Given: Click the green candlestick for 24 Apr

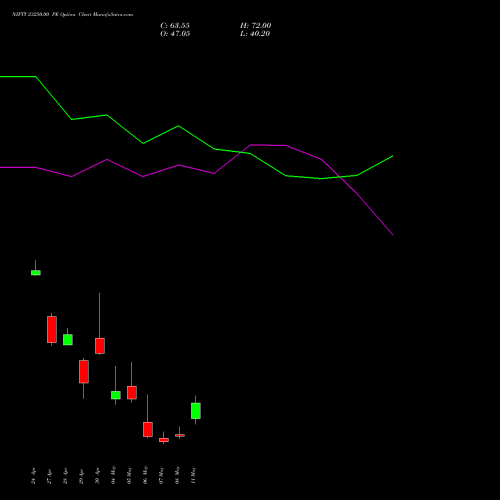Looking at the screenshot, I should coord(36,273).
